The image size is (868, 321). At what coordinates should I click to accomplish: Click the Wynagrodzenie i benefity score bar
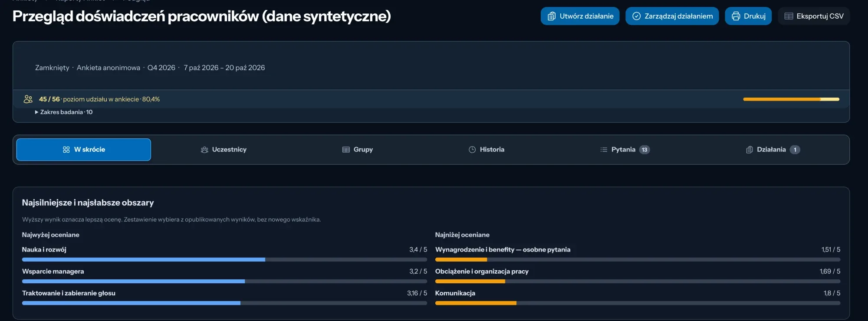tap(638, 259)
